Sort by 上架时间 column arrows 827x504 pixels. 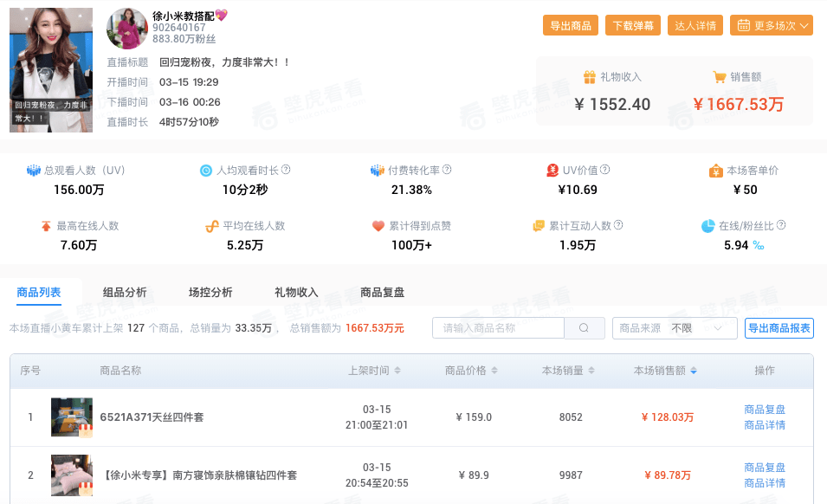click(x=397, y=371)
